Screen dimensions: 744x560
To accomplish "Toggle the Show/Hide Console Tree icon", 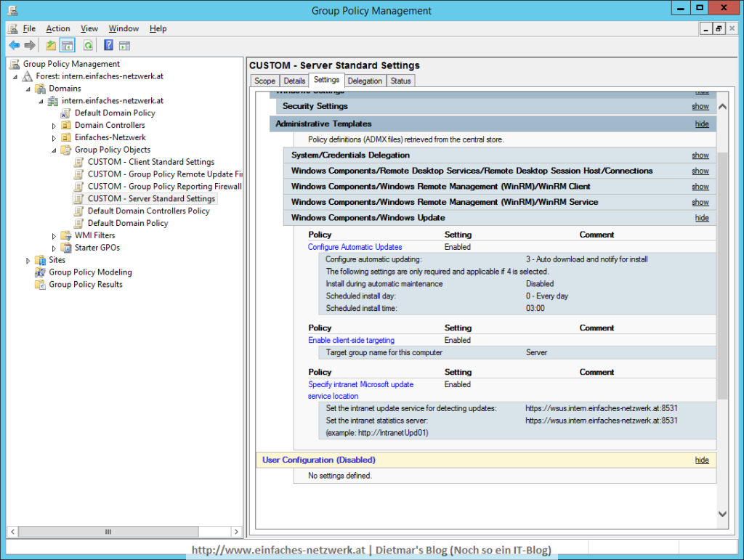I will (x=66, y=45).
